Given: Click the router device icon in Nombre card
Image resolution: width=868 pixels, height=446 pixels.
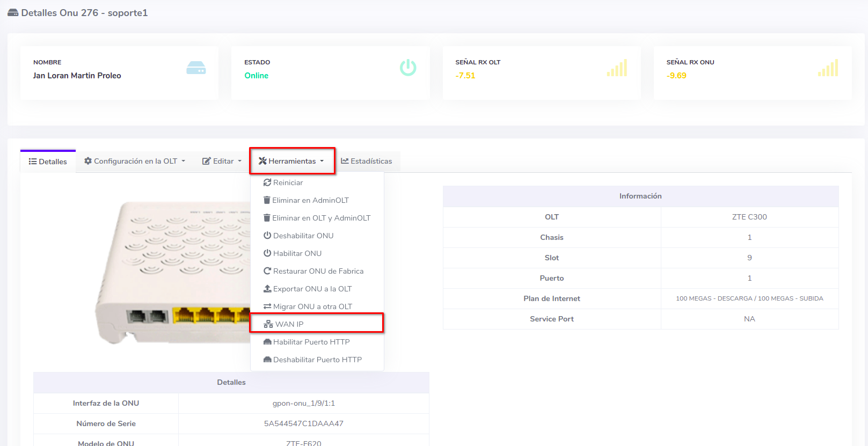Looking at the screenshot, I should (x=196, y=68).
